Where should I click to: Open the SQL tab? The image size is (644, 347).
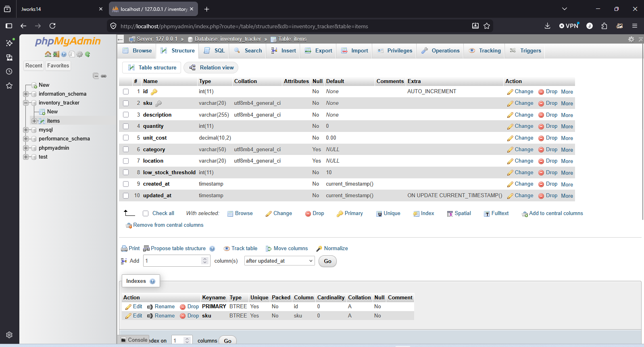(x=215, y=51)
